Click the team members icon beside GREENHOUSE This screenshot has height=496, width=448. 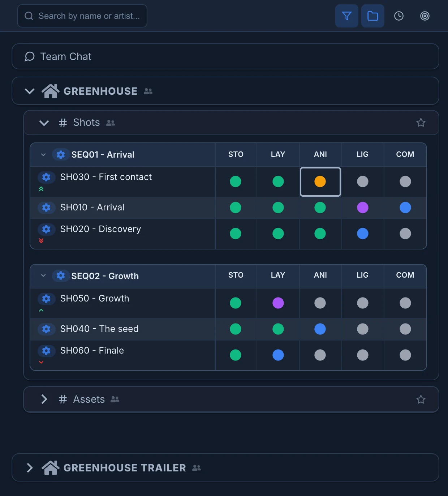[x=148, y=91]
